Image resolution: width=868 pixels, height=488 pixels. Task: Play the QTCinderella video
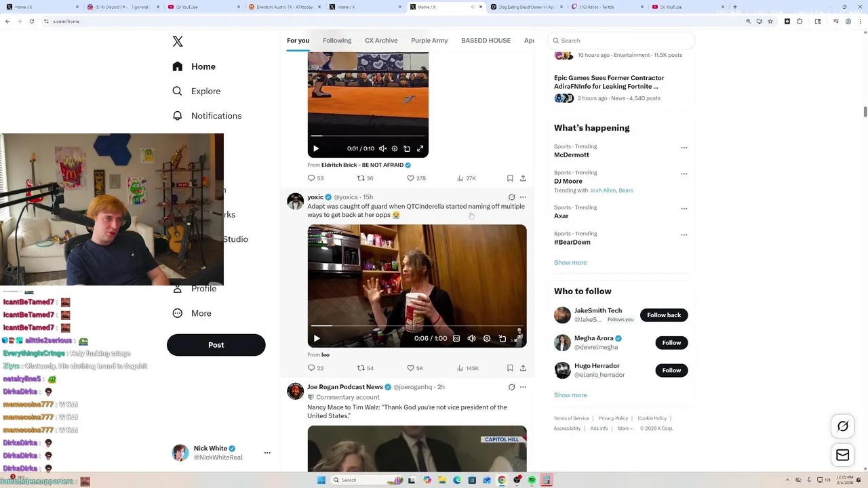(x=317, y=338)
